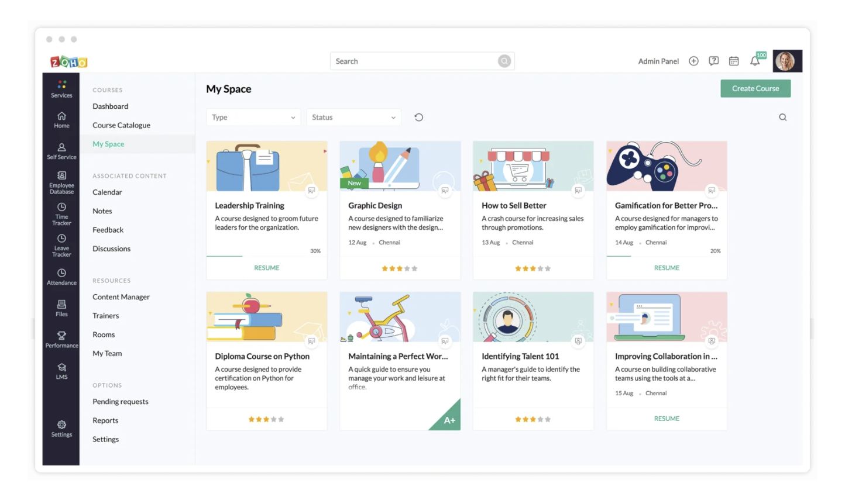
Task: Click the search icon above the course grid
Action: [782, 117]
